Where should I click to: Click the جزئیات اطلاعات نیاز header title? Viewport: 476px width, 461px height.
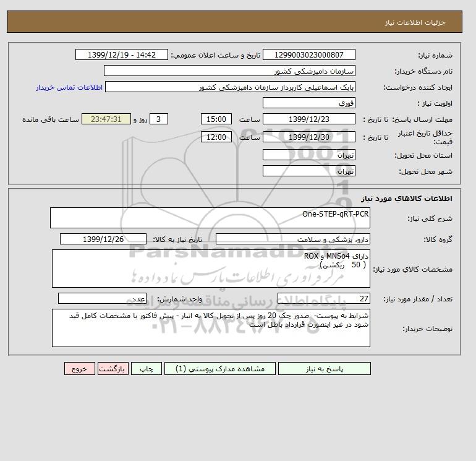point(415,22)
